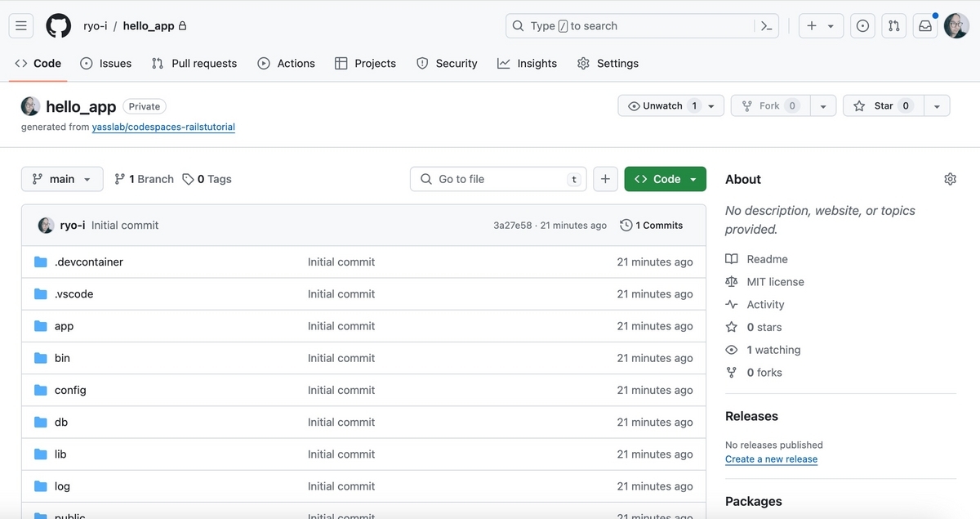Open the Projects tab
Screen dimensions: 980x519
365,63
